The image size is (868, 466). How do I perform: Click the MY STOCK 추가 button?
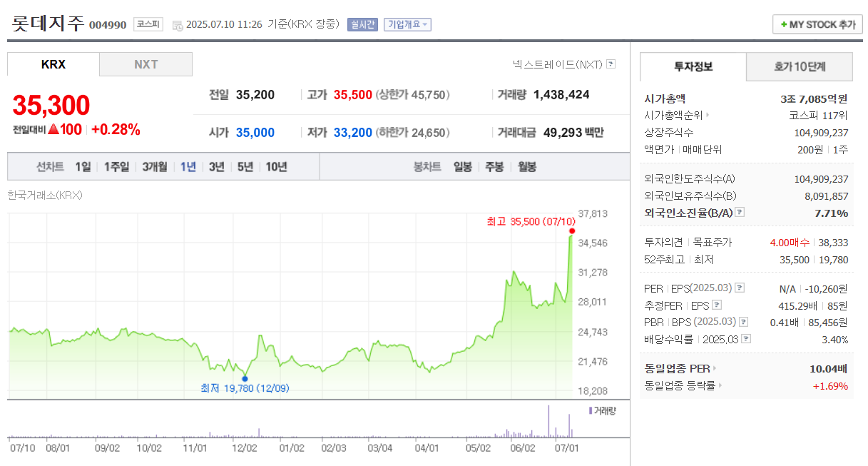pyautogui.click(x=817, y=24)
